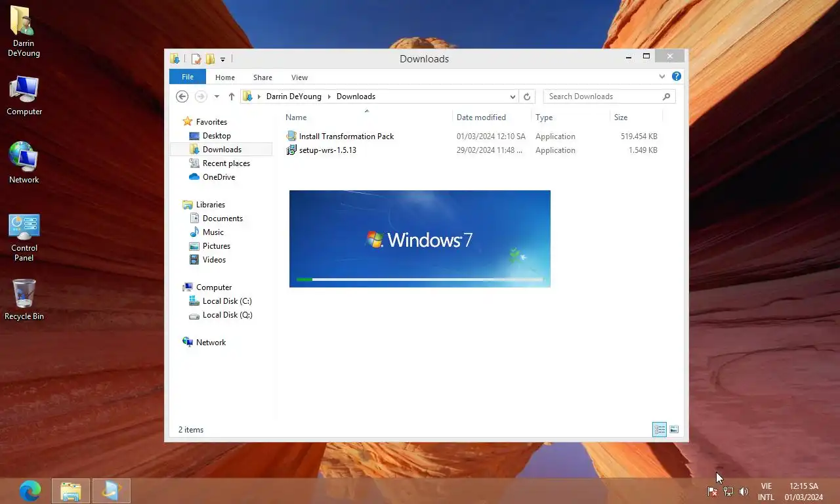Open Recent places in navigation pane
840x504 pixels.
[x=226, y=163]
